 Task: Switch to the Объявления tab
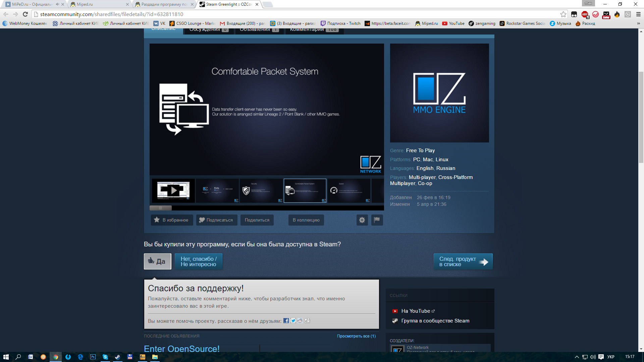pos(259,30)
